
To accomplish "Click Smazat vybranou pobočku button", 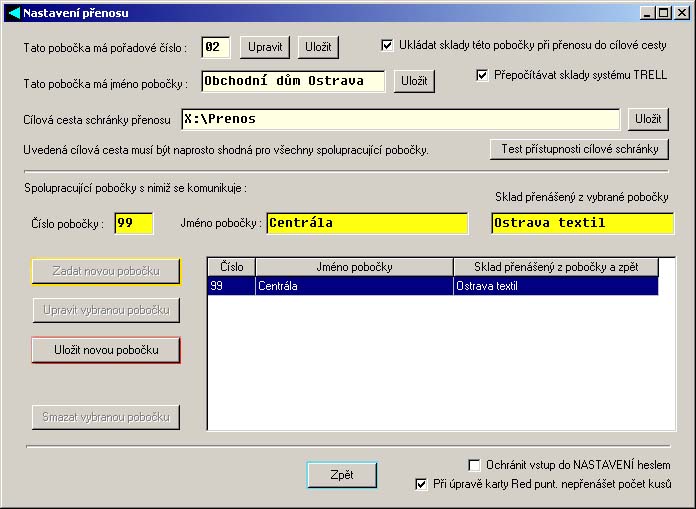I will click(106, 417).
